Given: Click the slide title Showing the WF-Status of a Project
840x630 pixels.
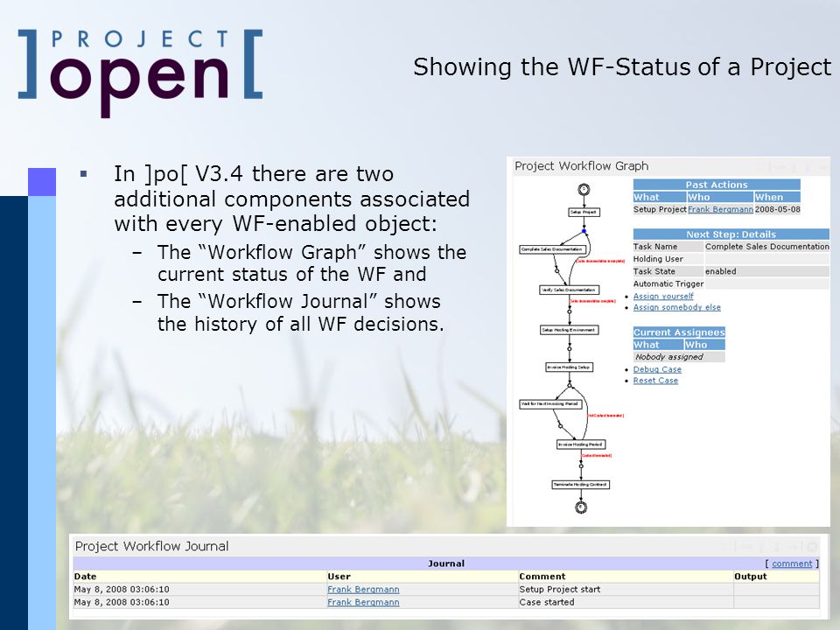Looking at the screenshot, I should [x=622, y=67].
